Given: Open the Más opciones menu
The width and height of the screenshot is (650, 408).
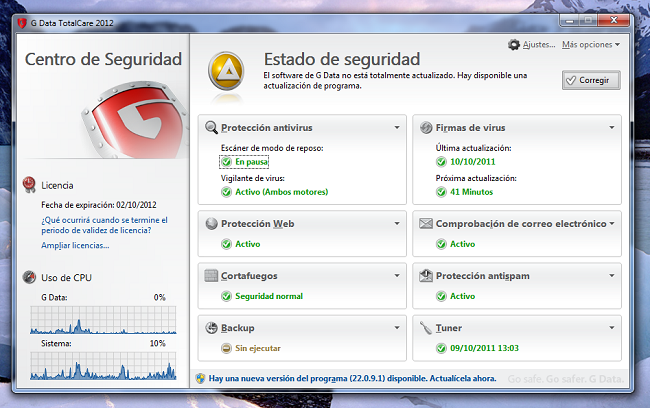Looking at the screenshot, I should (591, 44).
